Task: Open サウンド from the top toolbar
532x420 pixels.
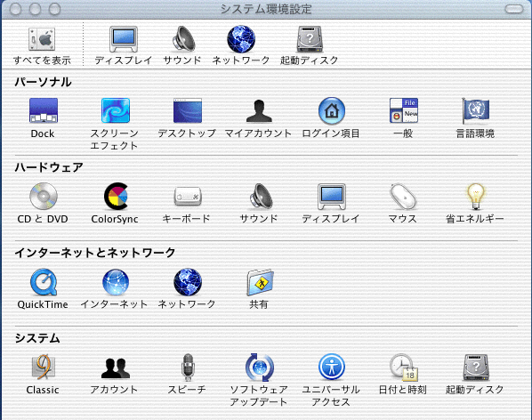Action: [183, 39]
